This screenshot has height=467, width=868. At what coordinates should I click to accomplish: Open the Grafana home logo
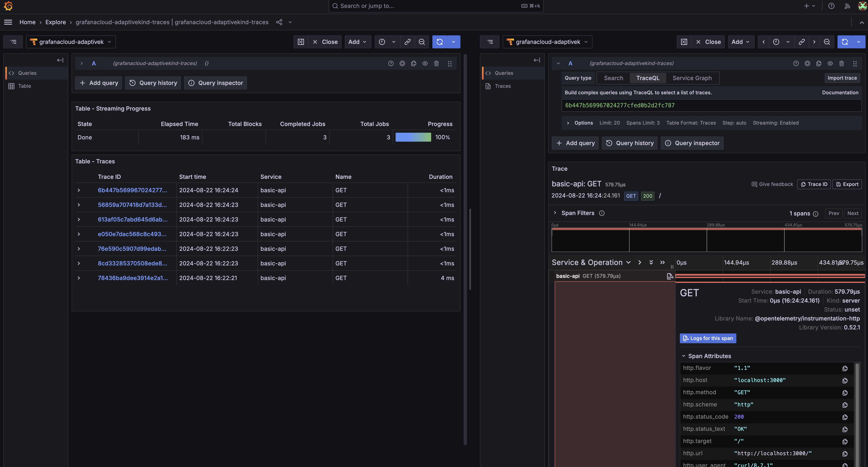[x=8, y=6]
